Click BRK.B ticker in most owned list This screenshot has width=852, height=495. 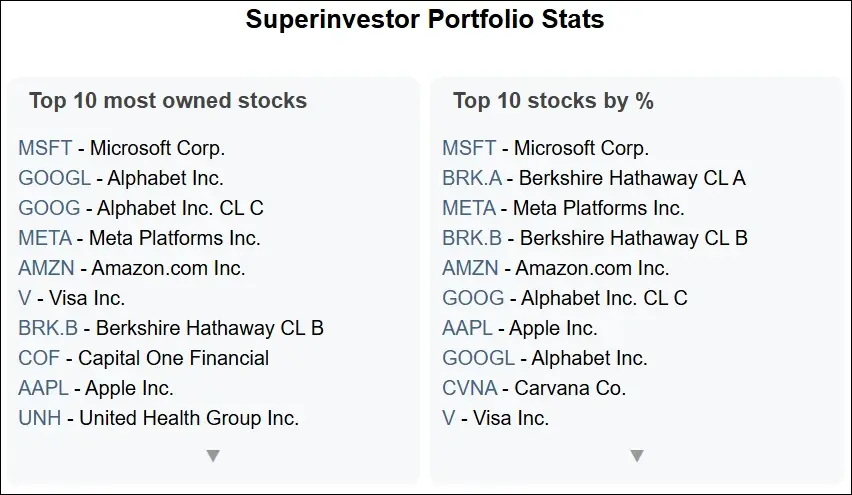48,328
